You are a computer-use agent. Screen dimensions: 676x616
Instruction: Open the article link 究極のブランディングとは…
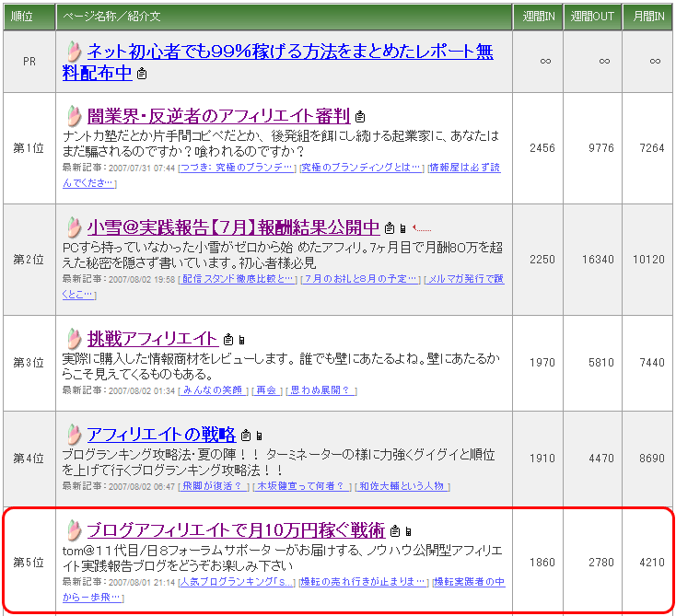[x=361, y=168]
